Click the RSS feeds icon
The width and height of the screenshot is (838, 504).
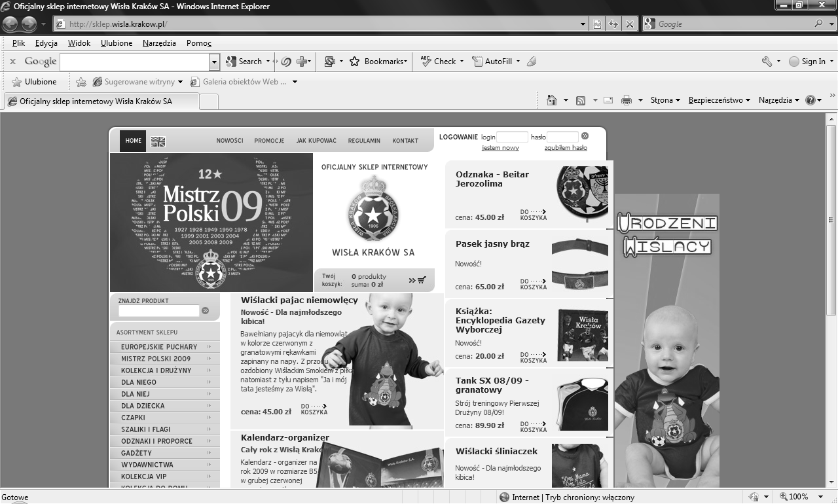pos(580,100)
